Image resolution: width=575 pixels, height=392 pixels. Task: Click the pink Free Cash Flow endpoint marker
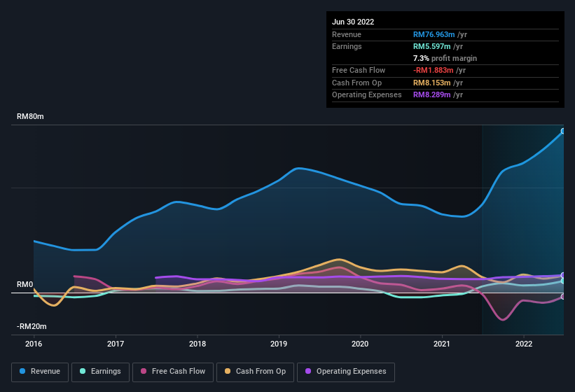pyautogui.click(x=562, y=297)
